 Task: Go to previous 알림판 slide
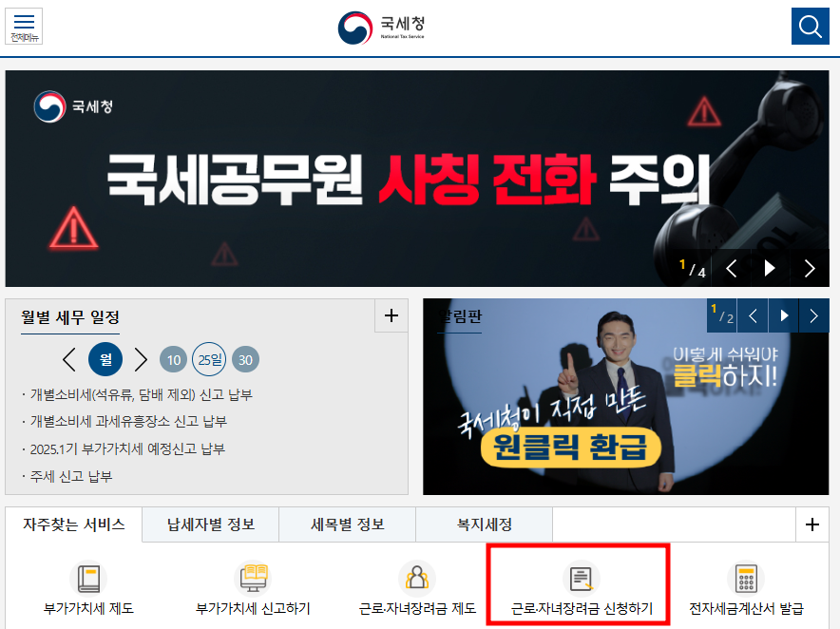pyautogui.click(x=753, y=315)
